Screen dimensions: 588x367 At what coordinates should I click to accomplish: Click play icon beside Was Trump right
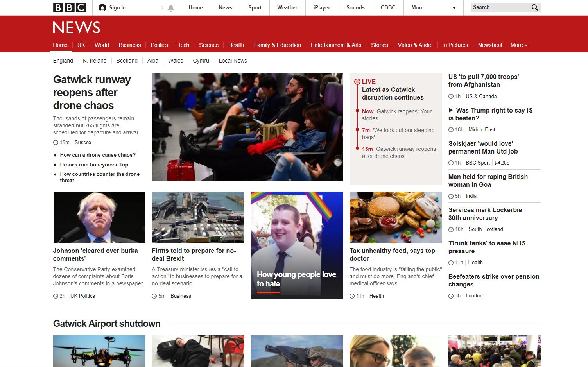tap(450, 110)
